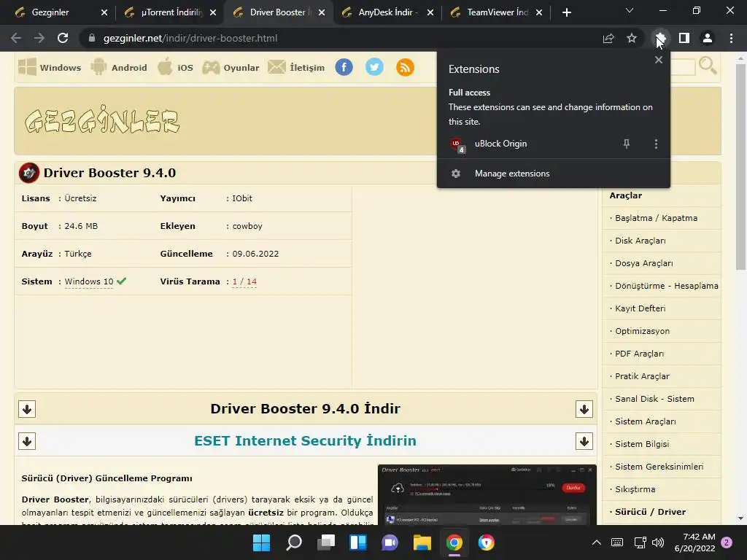This screenshot has width=747, height=560.
Task: Open İletişim contact page
Action: pyautogui.click(x=296, y=67)
